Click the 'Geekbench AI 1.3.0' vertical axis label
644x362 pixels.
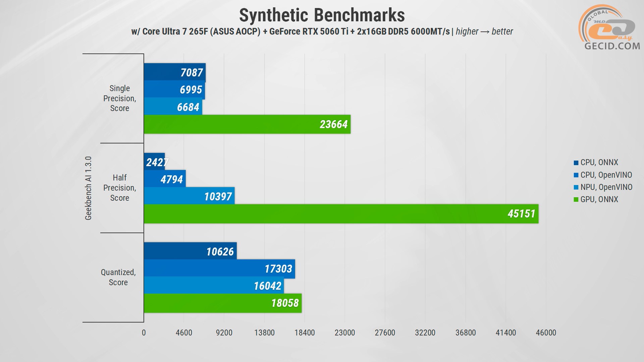pyautogui.click(x=88, y=188)
